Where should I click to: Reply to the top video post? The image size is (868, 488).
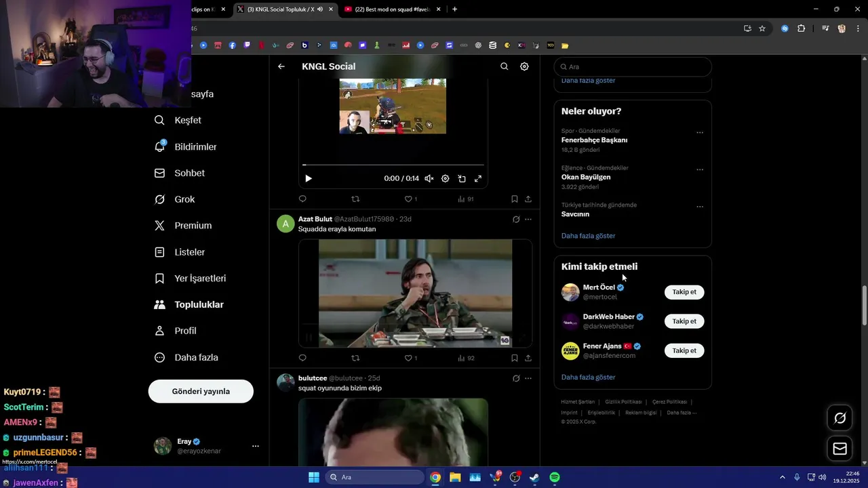(302, 199)
